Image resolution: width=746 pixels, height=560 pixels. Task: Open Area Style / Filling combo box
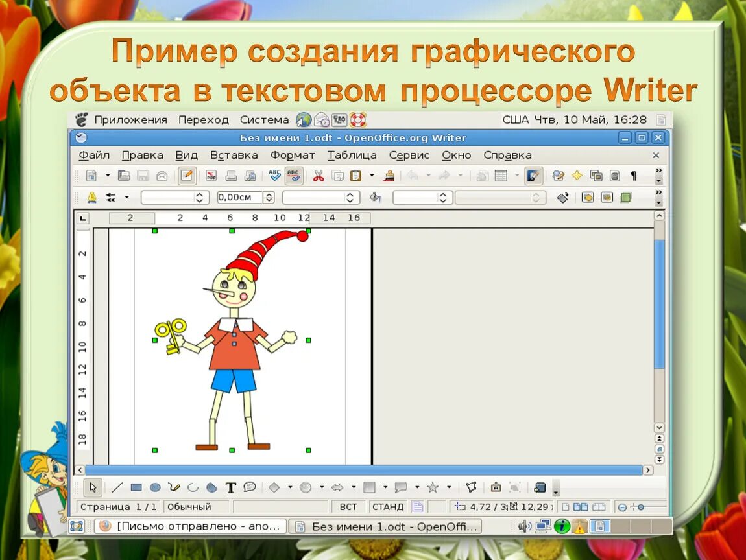pyautogui.click(x=422, y=197)
